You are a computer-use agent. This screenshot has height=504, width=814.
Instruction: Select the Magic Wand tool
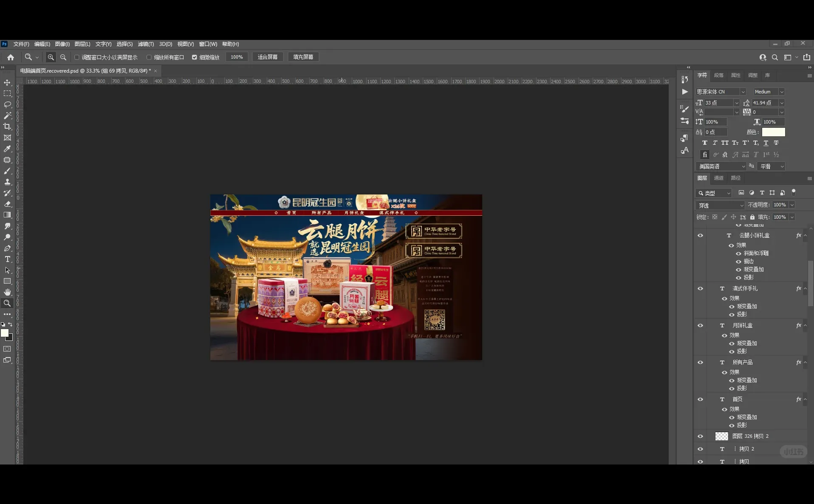click(7, 115)
